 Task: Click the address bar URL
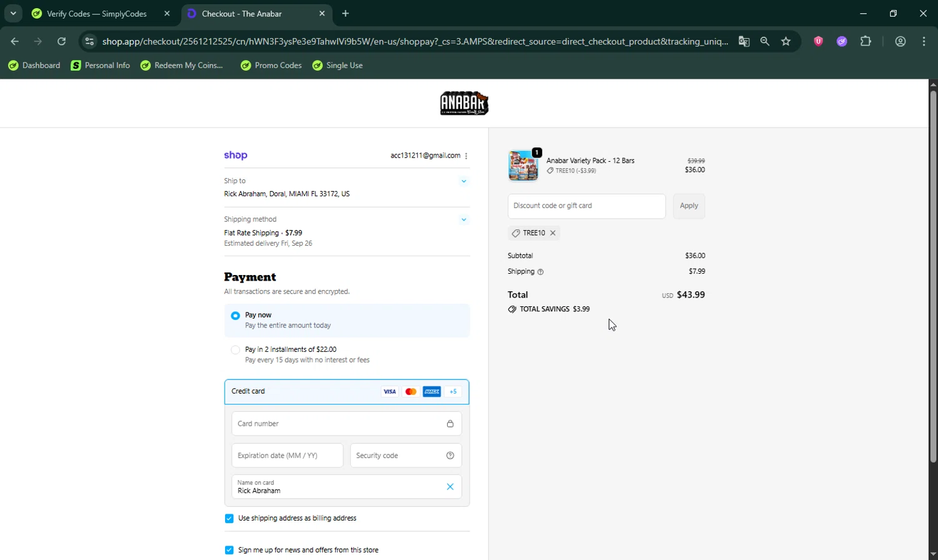pyautogui.click(x=415, y=41)
